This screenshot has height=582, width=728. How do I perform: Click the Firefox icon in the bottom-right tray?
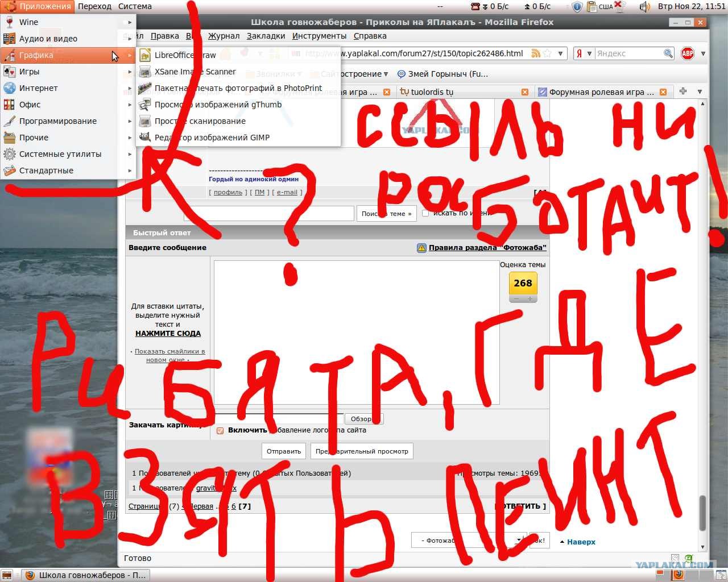click(x=679, y=575)
